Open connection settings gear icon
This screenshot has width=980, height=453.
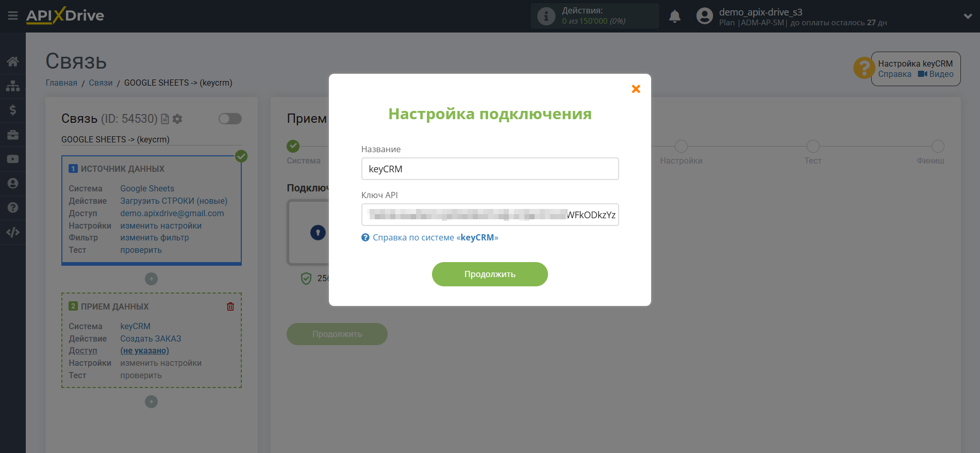(177, 119)
